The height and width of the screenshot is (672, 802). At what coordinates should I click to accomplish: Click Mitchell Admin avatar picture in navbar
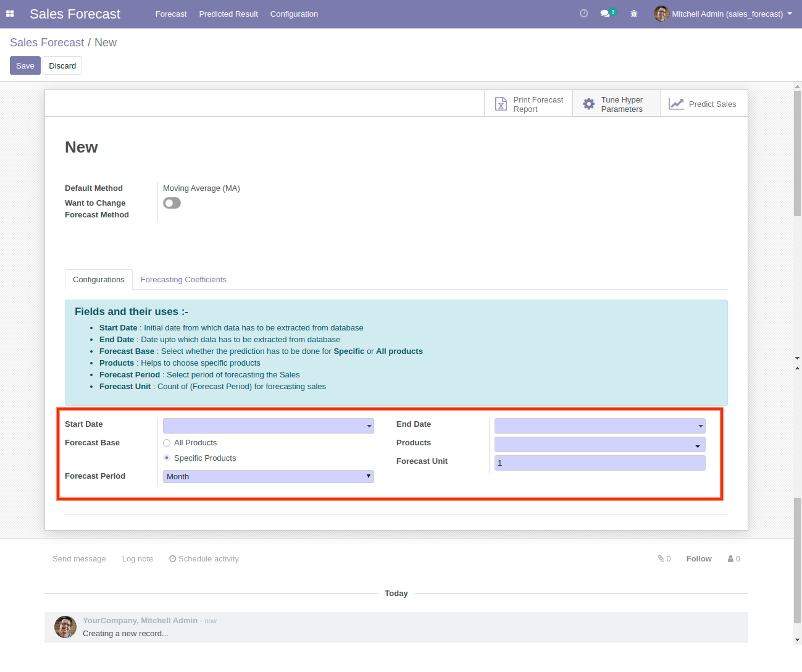[x=661, y=14]
